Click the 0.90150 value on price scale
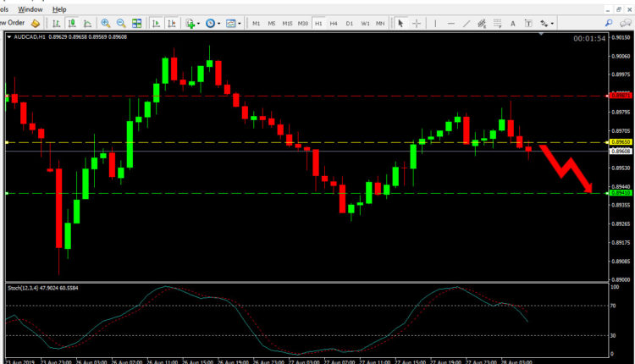Screen dimensions: 635x364 tap(621, 37)
